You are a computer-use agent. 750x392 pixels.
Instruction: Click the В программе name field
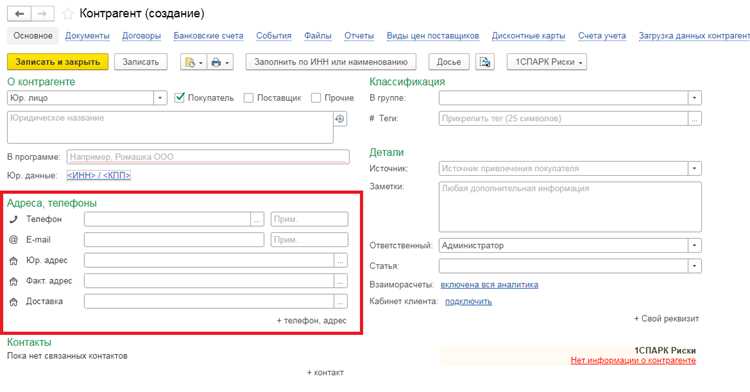coord(208,157)
